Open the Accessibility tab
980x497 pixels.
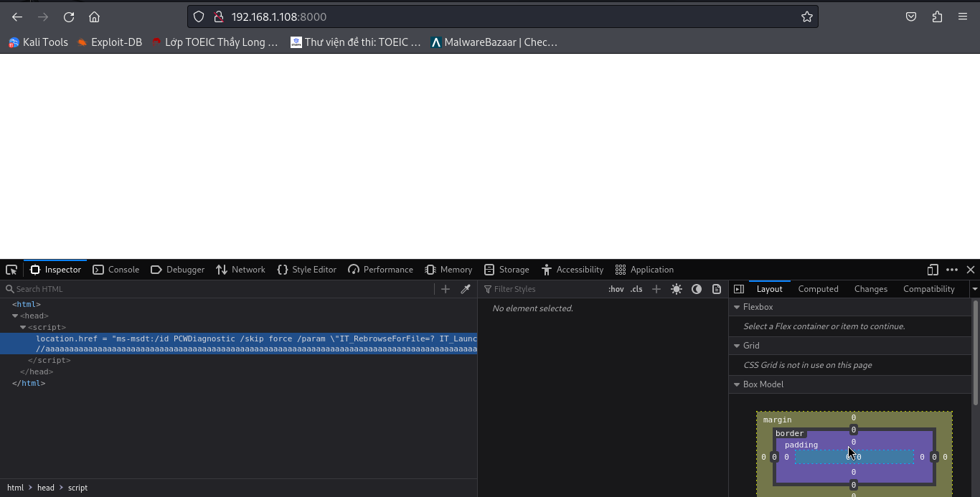[x=573, y=270]
